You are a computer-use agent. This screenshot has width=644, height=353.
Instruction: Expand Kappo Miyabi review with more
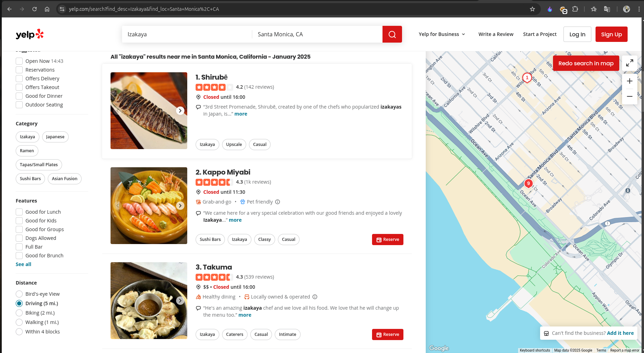(x=235, y=220)
